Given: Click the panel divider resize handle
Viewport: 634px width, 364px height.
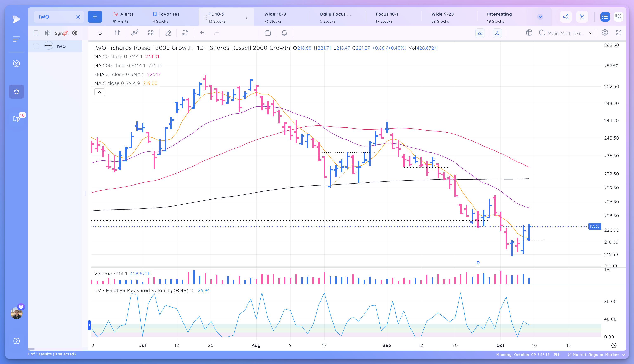Looking at the screenshot, I should (x=85, y=194).
